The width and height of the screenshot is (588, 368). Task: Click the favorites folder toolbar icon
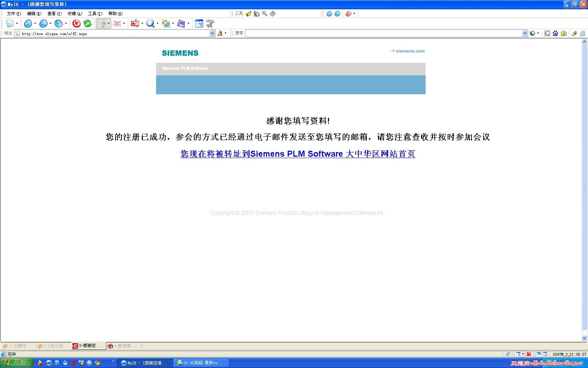(x=101, y=23)
